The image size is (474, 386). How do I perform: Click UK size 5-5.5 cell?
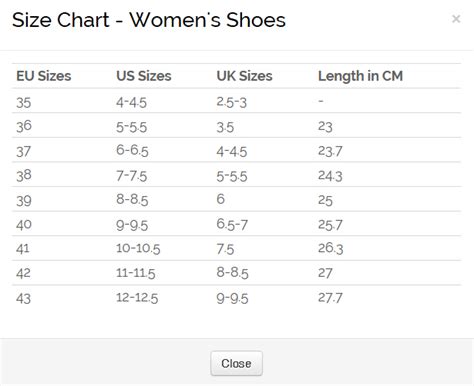(232, 176)
